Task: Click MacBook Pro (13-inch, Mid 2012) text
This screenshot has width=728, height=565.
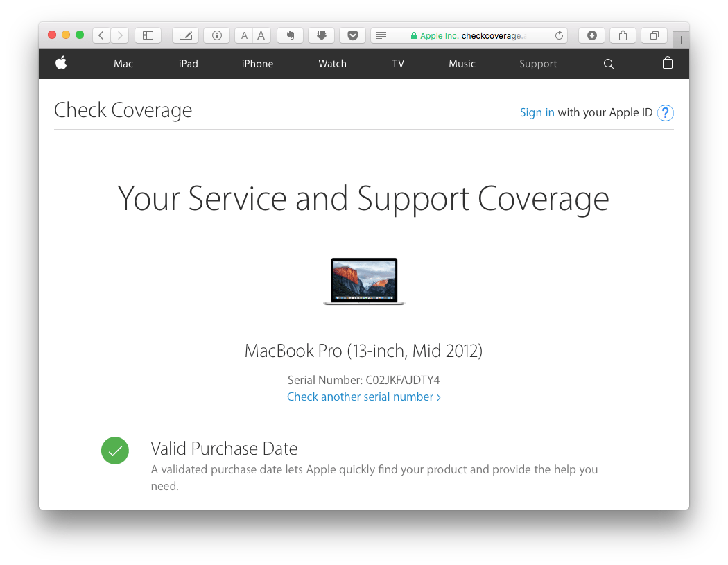Action: pos(363,351)
